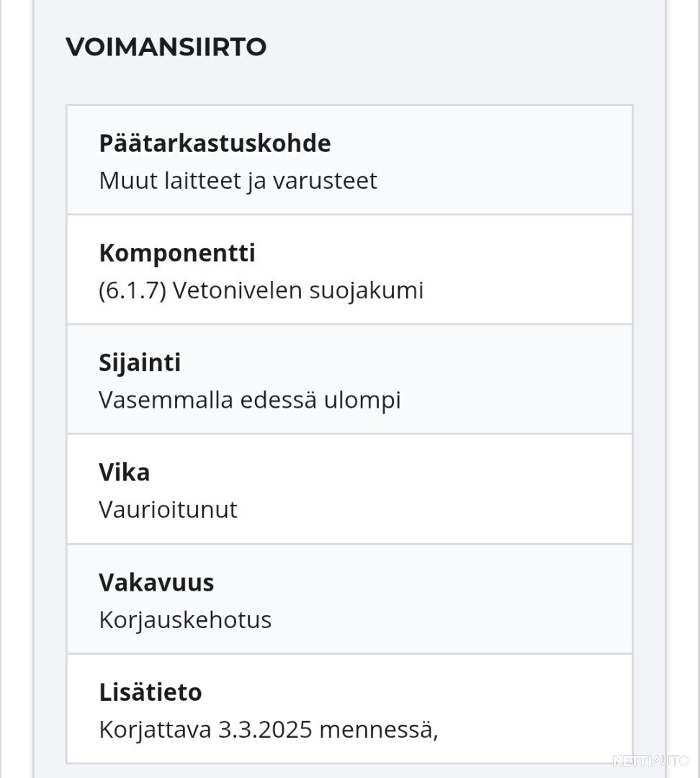Click the word 'varusteet' in first row
Viewport: 700px width, 778px height.
tap(325, 180)
